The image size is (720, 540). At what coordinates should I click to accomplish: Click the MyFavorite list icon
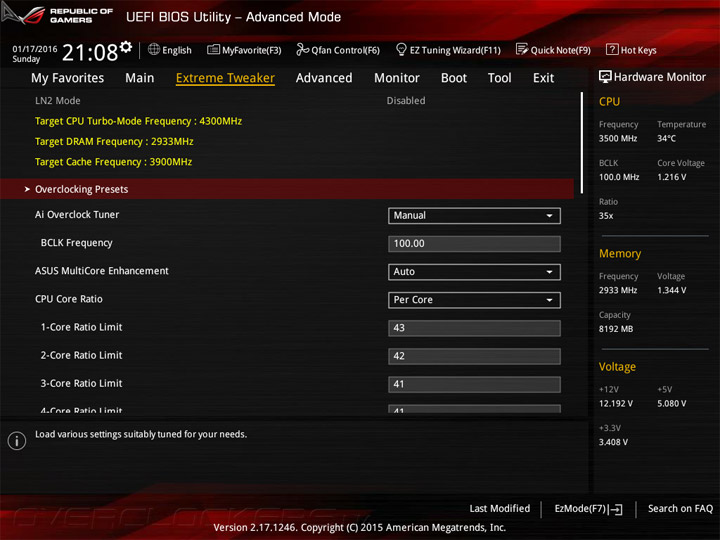point(213,50)
